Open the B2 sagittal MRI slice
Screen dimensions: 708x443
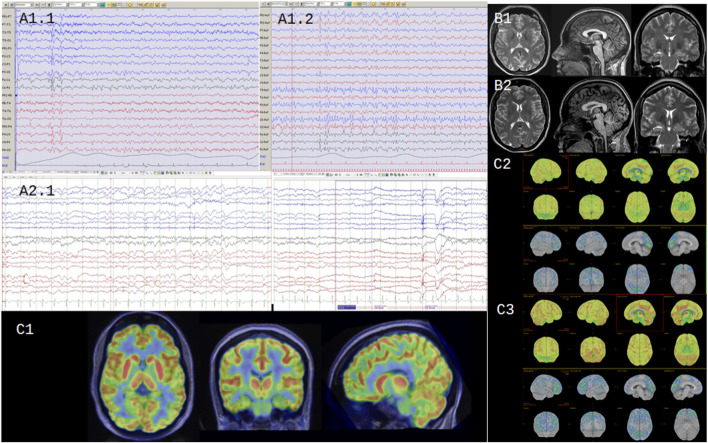click(x=592, y=117)
